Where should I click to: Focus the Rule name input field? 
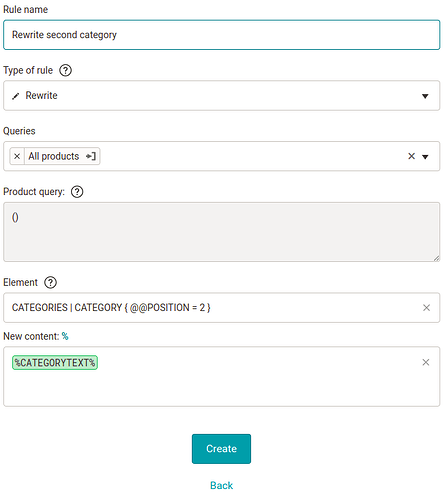pyautogui.click(x=222, y=35)
